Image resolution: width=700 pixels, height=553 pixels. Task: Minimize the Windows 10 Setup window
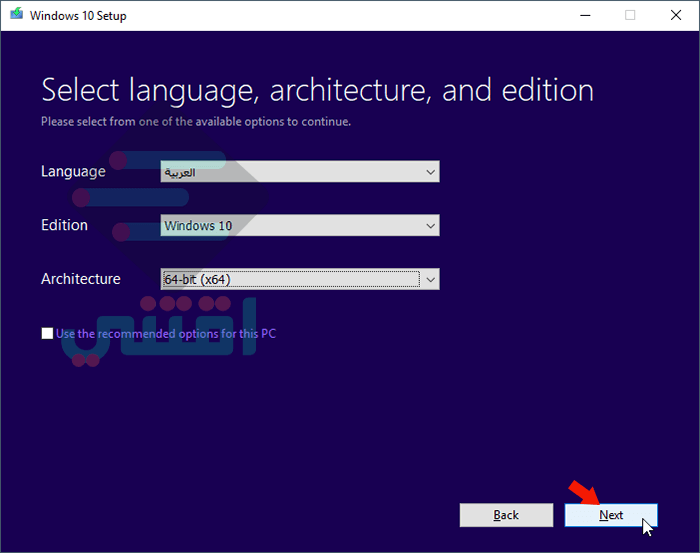pos(585,15)
